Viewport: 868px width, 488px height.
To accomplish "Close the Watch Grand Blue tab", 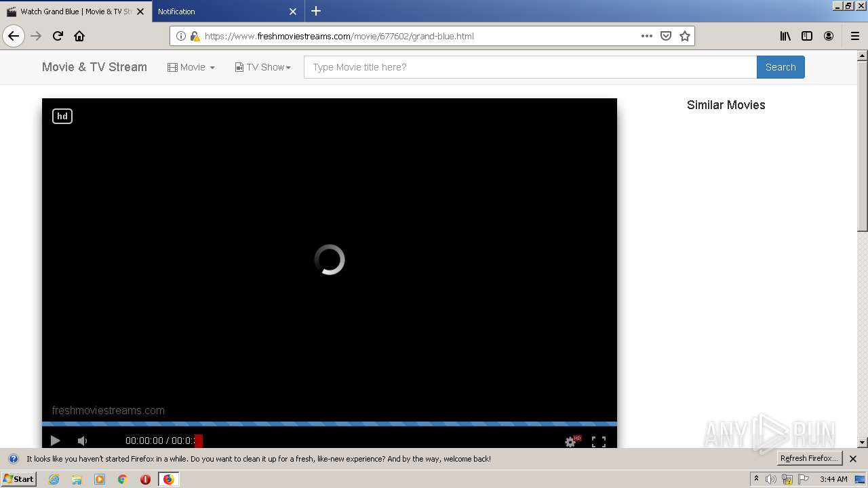I will pyautogui.click(x=140, y=12).
